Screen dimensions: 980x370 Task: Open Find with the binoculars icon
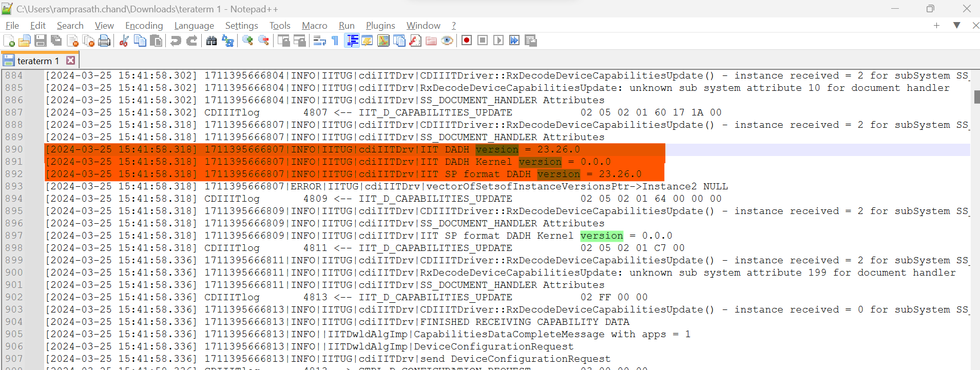[x=212, y=41]
